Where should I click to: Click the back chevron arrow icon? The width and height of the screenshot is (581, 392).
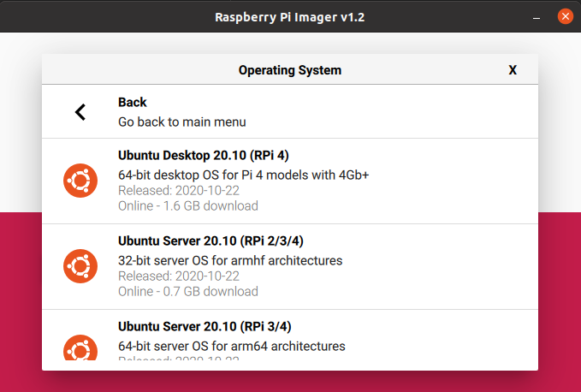pos(80,112)
